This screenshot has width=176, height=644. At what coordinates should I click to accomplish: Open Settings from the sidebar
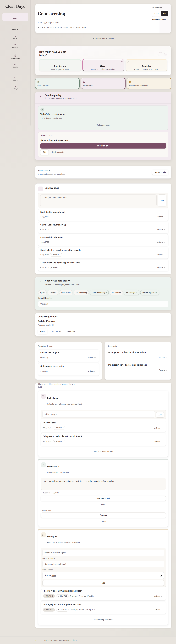tap(15, 87)
